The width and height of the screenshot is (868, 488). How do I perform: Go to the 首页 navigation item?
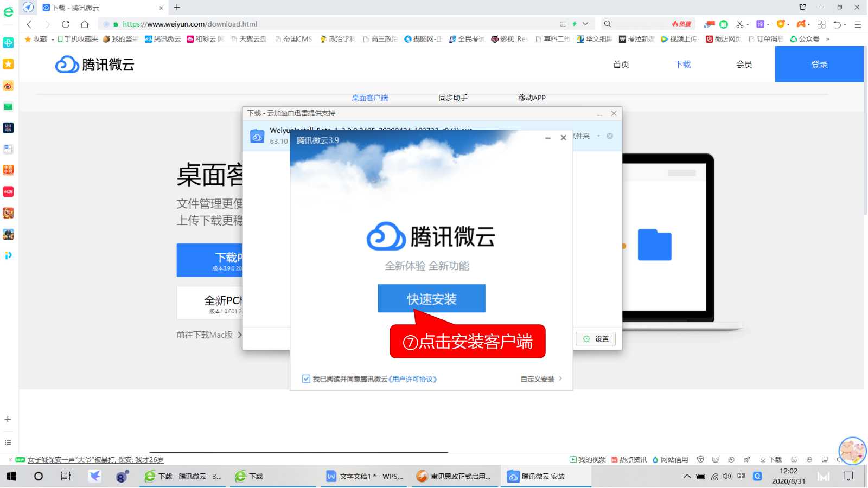tap(621, 64)
